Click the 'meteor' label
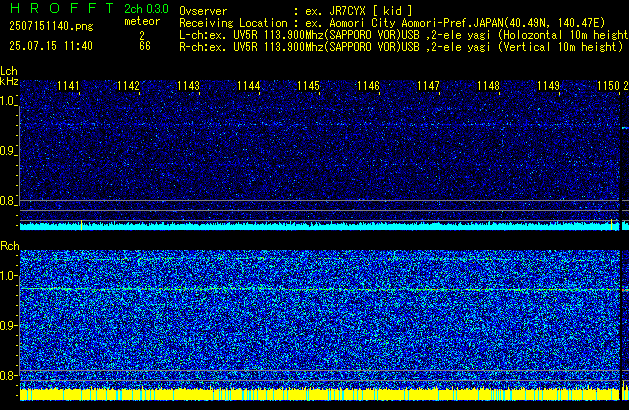 point(142,21)
